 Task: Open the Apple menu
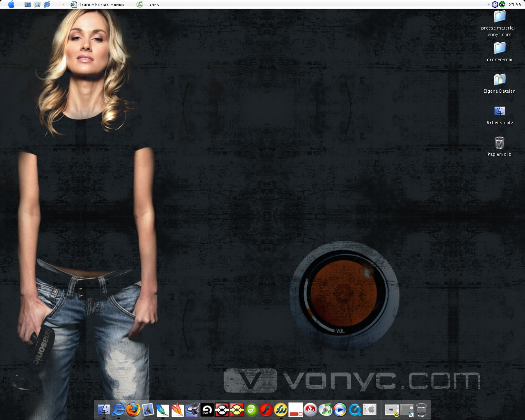pyautogui.click(x=11, y=5)
